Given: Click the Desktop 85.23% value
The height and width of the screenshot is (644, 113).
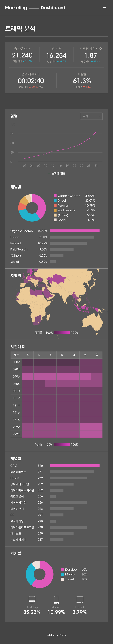Looking at the screenshot, I should point(32,612).
